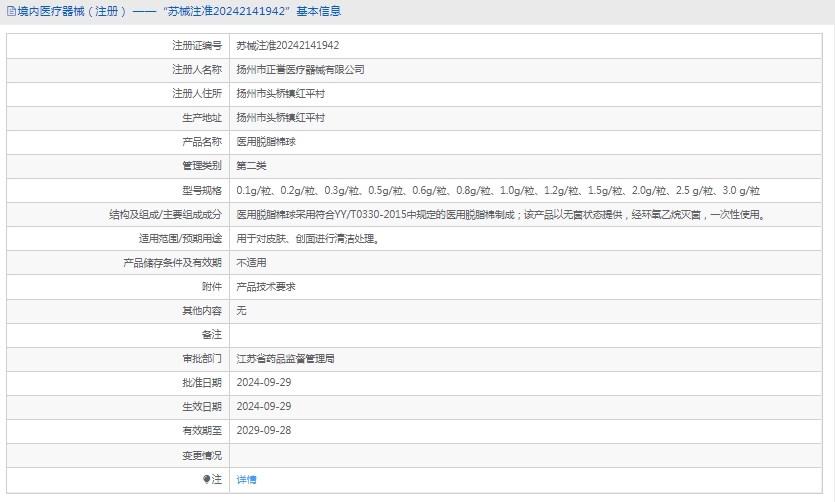Click the empty 变更情况 value cell
The width and height of the screenshot is (835, 502).
point(528,455)
